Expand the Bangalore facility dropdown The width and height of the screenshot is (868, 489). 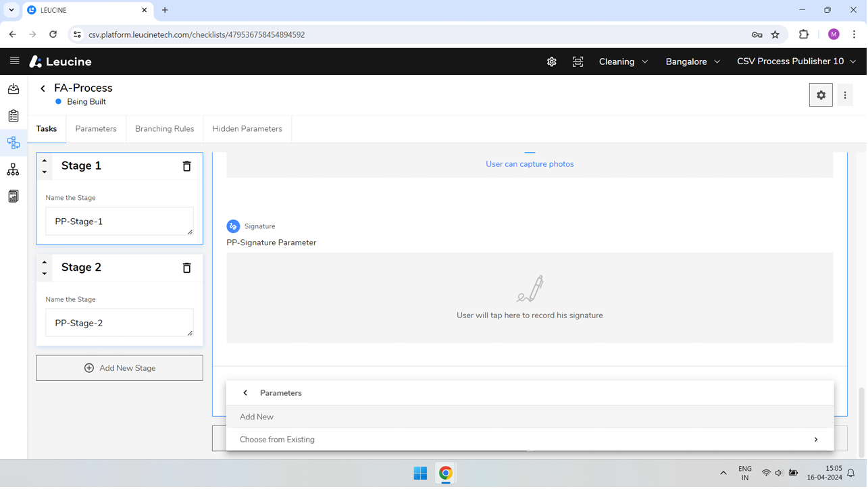click(692, 61)
